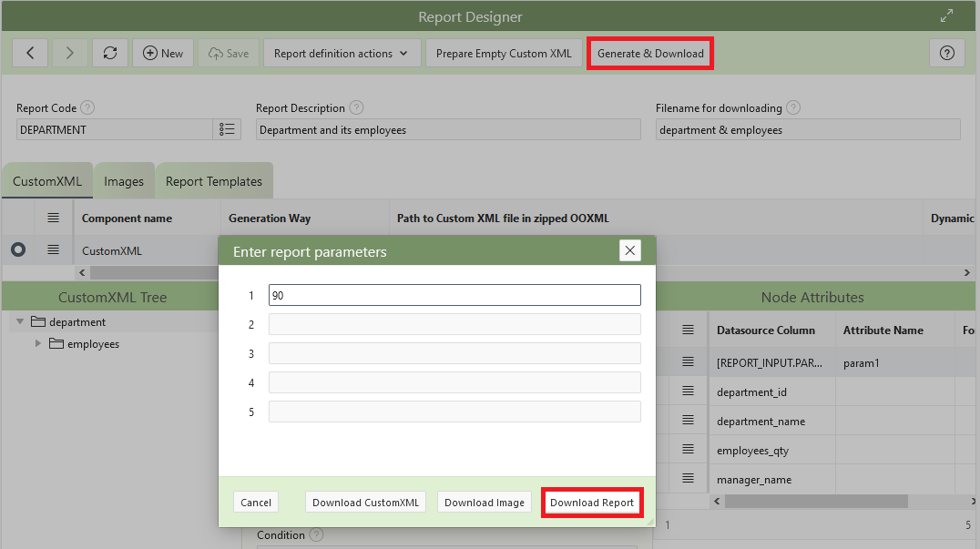Collapse the department folder in CustomXML Tree
This screenshot has width=980, height=549.
20,321
